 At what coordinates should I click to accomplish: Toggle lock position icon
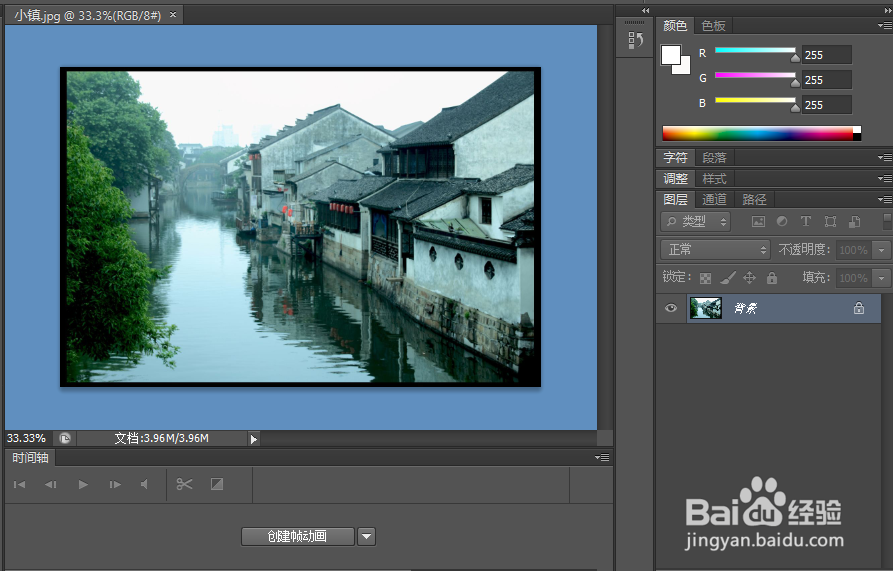[749, 278]
